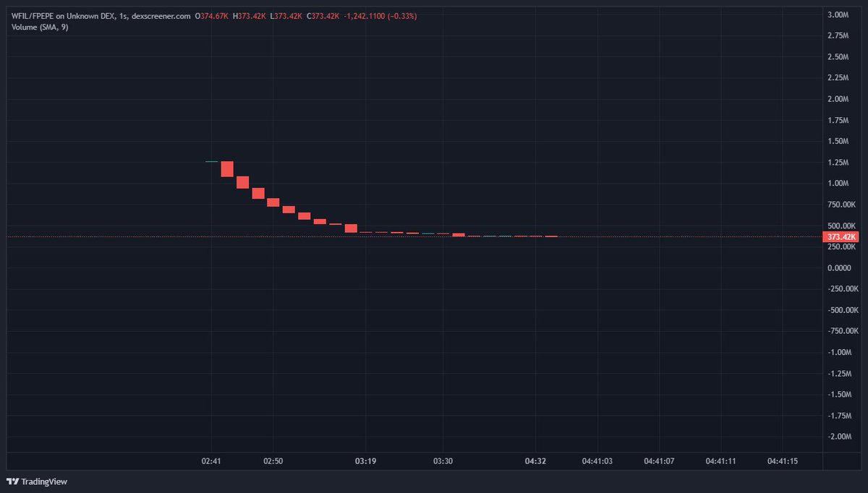This screenshot has height=493, width=868.
Task: Click the -1.25M price axis label
Action: 839,374
